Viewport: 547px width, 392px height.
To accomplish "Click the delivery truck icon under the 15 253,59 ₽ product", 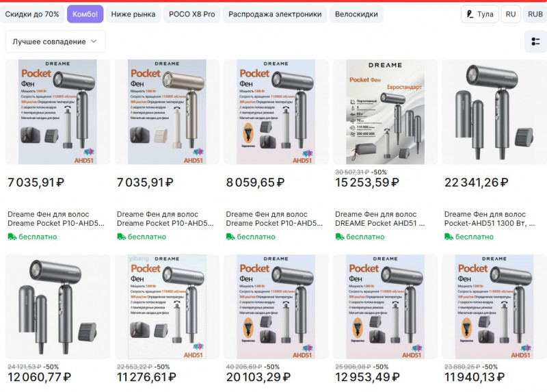I will tap(339, 237).
